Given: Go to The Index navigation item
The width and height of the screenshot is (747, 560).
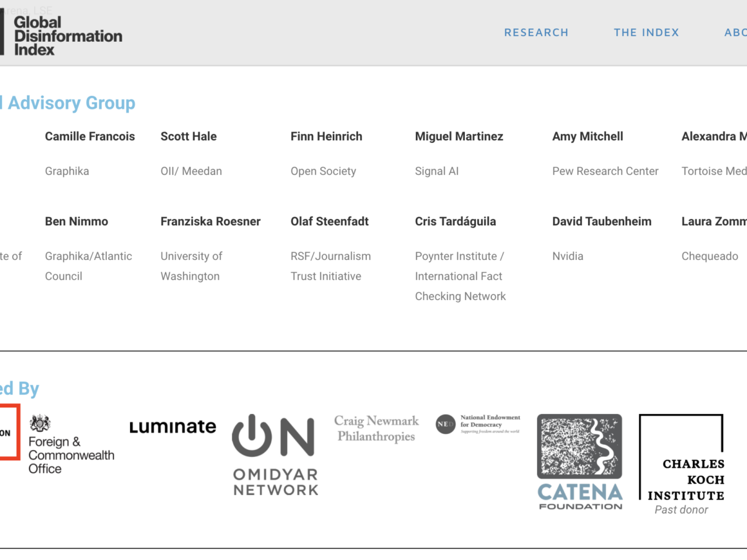Looking at the screenshot, I should (646, 33).
